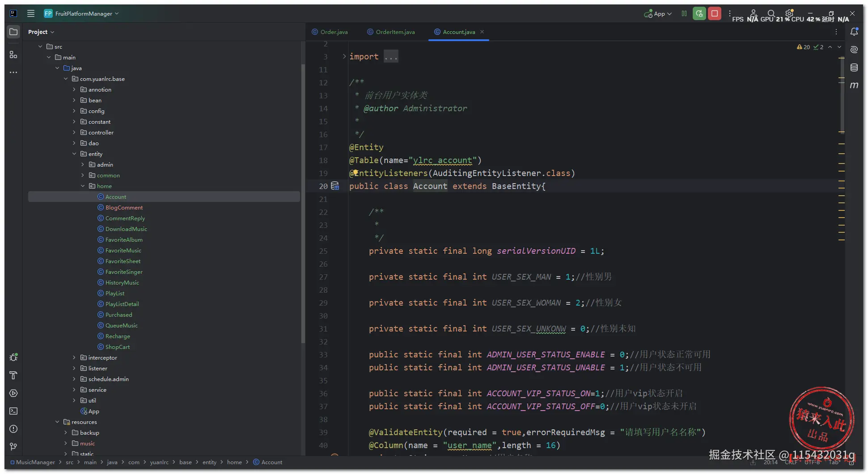
Task: Open the Project view dropdown
Action: pyautogui.click(x=41, y=32)
